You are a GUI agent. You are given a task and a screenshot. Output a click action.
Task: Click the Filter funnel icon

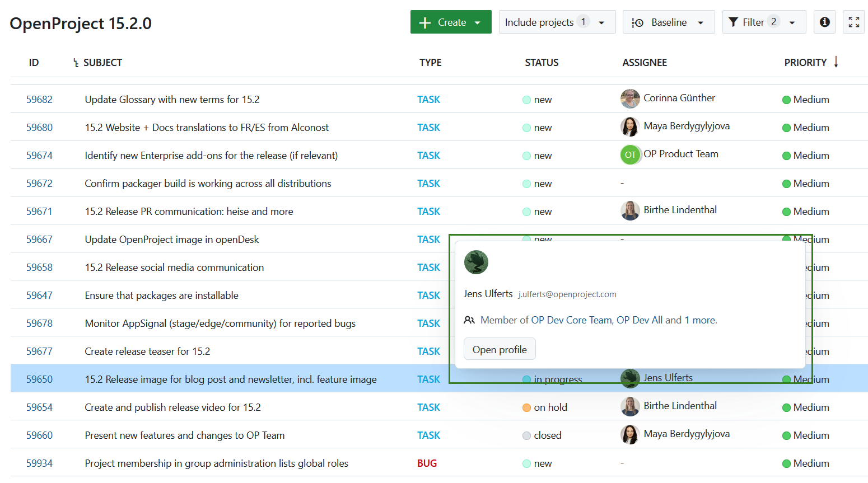(734, 22)
